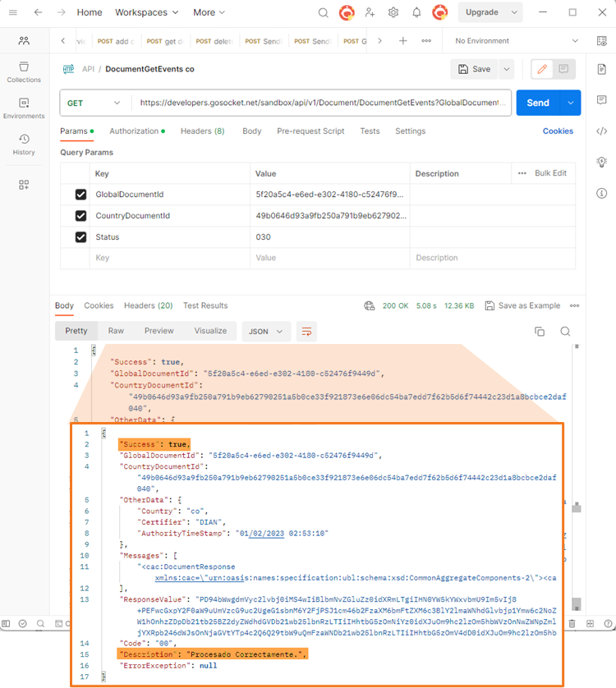The height and width of the screenshot is (688, 616).
Task: Open the notifications bell icon
Action: pos(416,12)
